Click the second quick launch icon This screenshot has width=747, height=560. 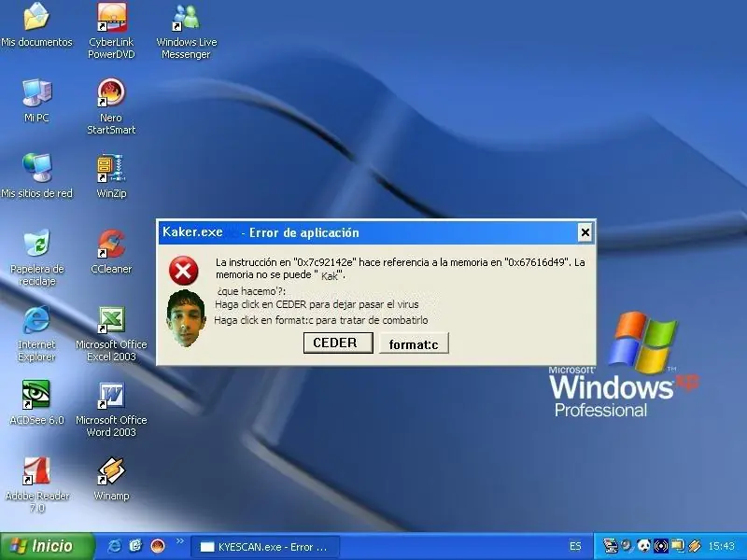coord(135,546)
